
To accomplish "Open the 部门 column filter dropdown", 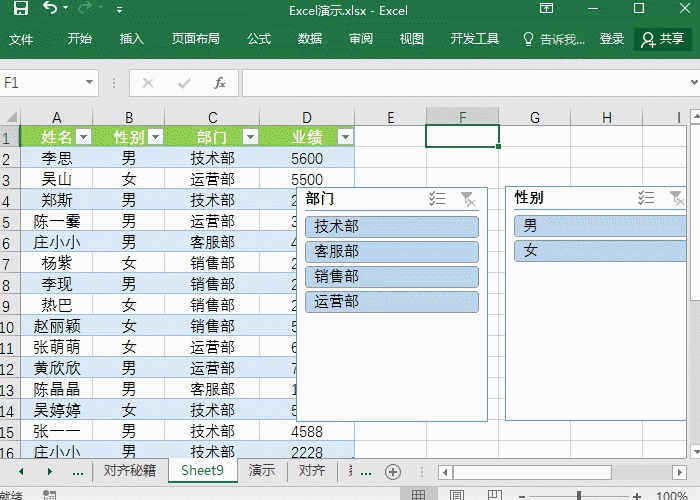I will (250, 137).
